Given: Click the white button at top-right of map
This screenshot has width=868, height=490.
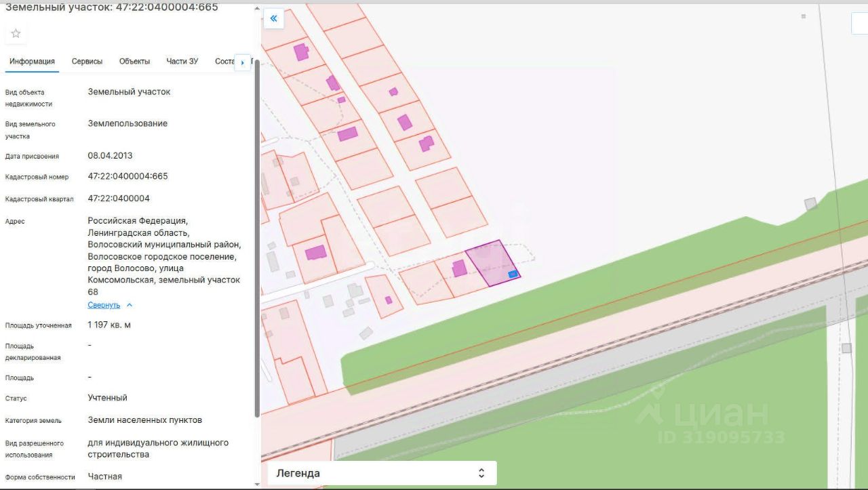Looking at the screenshot, I should pos(859,23).
